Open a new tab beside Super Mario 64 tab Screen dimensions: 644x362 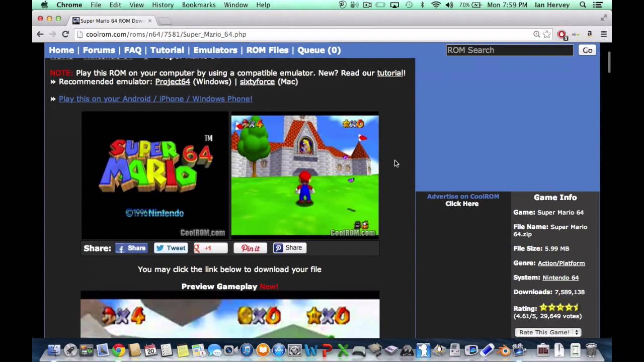tap(165, 21)
